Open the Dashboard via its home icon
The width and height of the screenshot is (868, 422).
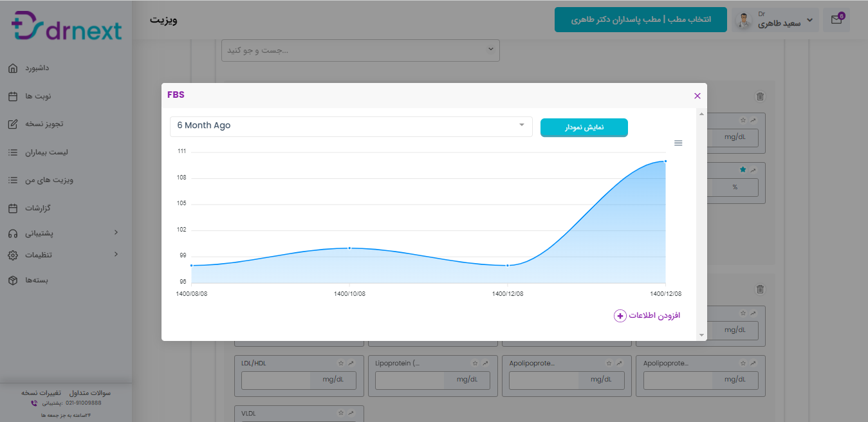[13, 68]
